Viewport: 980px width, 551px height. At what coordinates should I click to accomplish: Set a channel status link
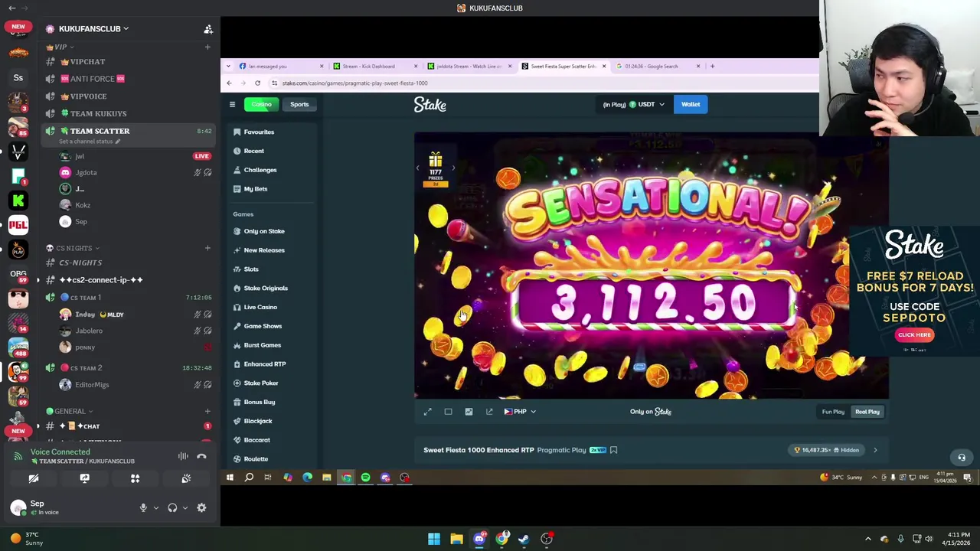tap(89, 142)
